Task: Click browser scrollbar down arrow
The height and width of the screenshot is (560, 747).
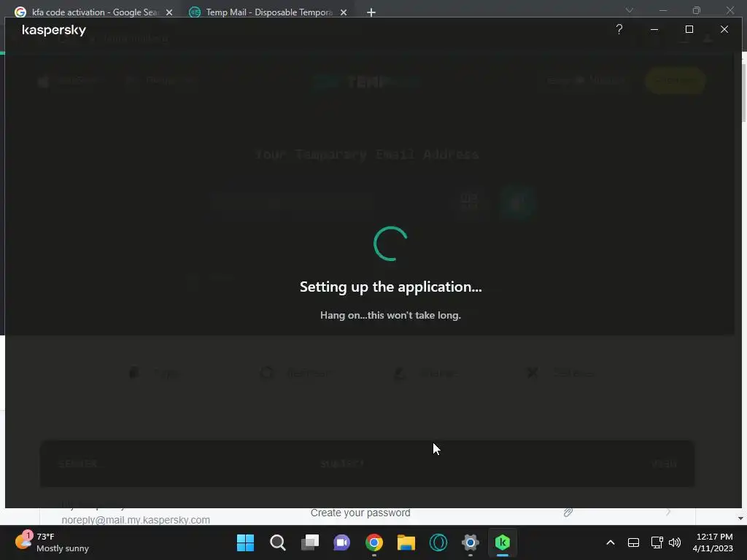Action: point(740,518)
